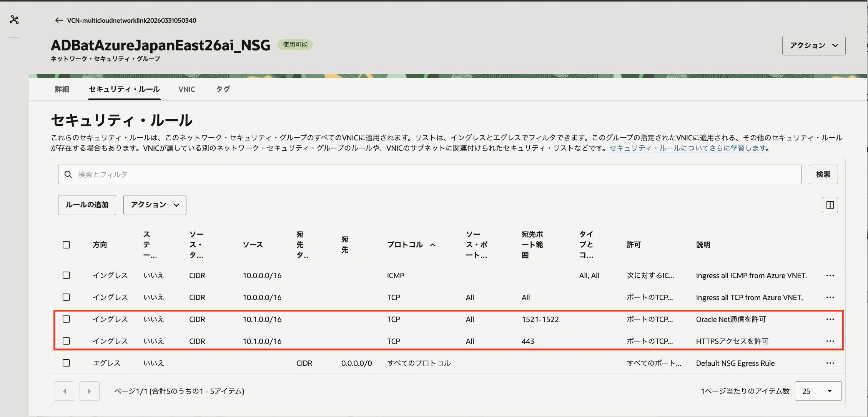
Task: Switch to the 詳細 tab
Action: 62,89
